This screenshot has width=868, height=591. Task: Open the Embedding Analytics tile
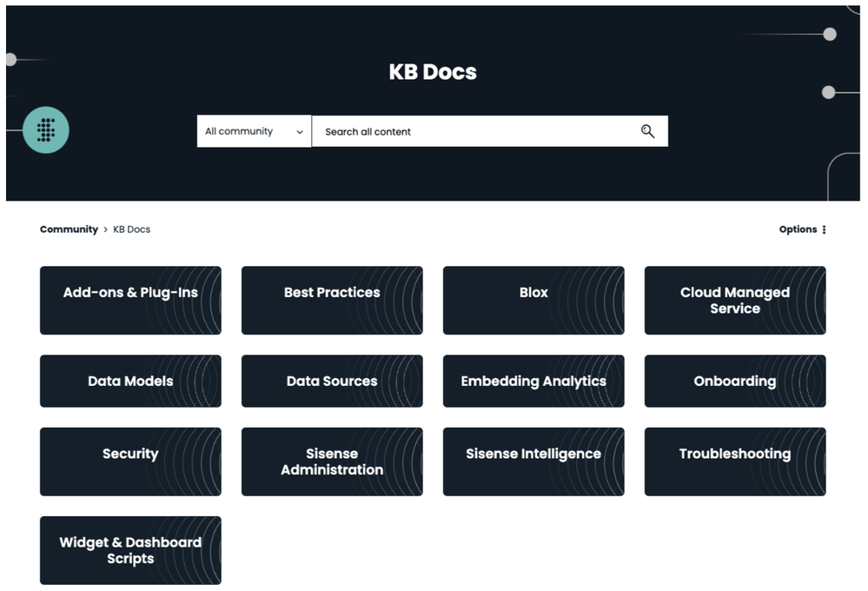tap(533, 381)
